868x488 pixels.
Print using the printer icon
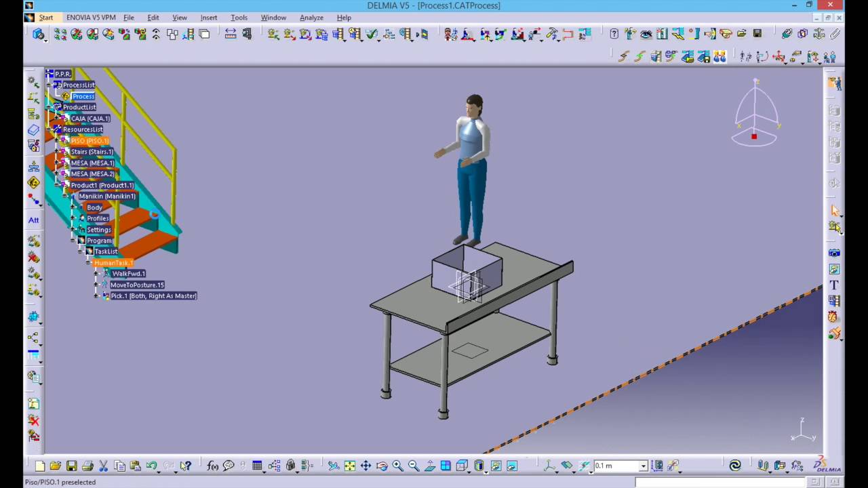tap(87, 466)
